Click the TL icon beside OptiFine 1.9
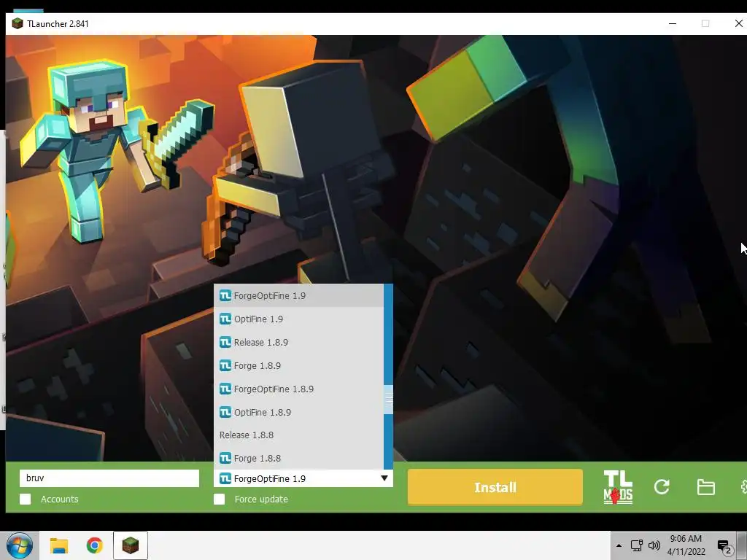The height and width of the screenshot is (560, 747). click(225, 319)
